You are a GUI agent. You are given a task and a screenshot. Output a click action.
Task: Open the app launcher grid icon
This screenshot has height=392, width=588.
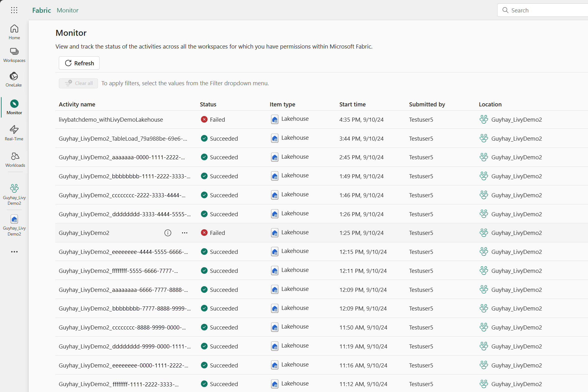click(x=14, y=10)
